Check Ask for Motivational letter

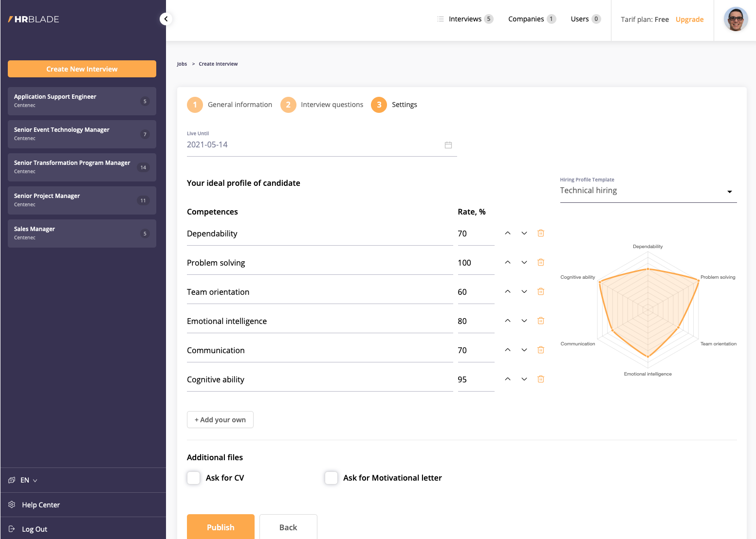[331, 478]
